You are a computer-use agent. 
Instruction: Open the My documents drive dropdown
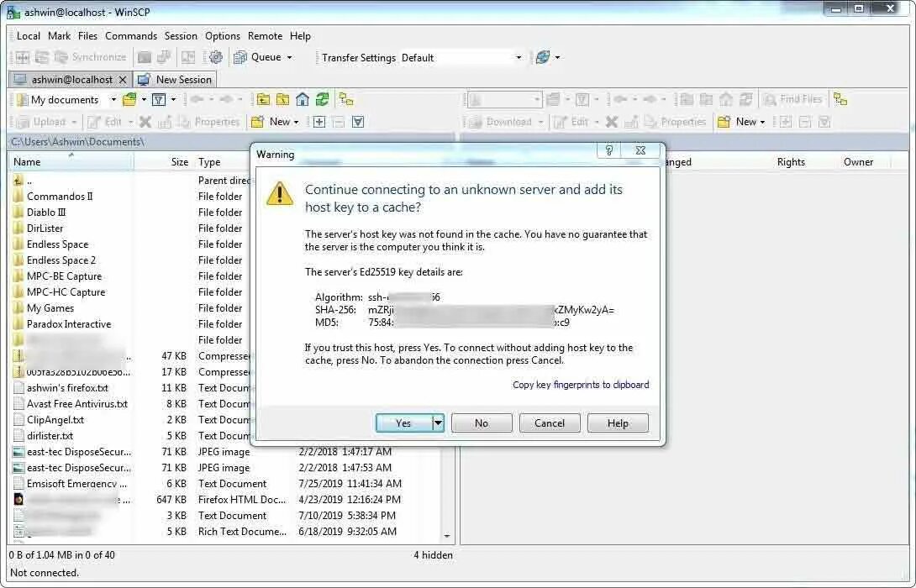113,100
